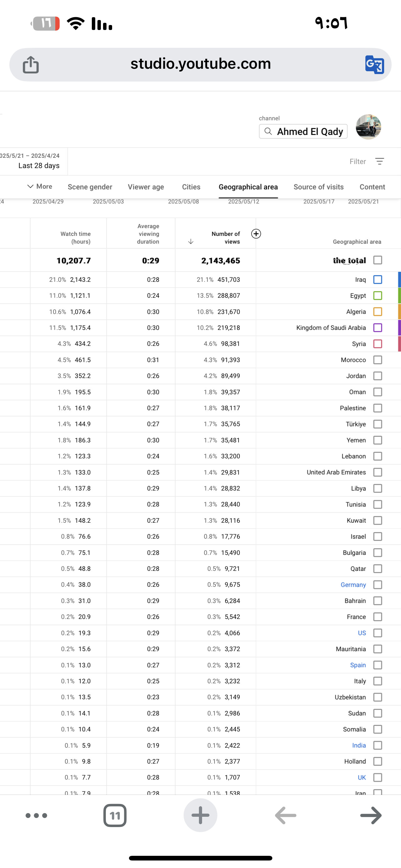Click total watch time 10,207.7
This screenshot has height=868, width=401.
(73, 261)
